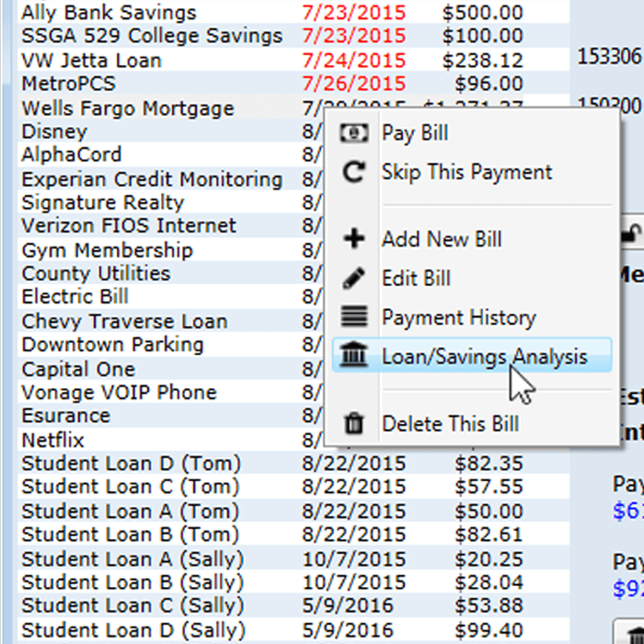This screenshot has height=644, width=644.
Task: Click the $82.35 Student Loan D (Tom) amount
Action: (x=489, y=464)
